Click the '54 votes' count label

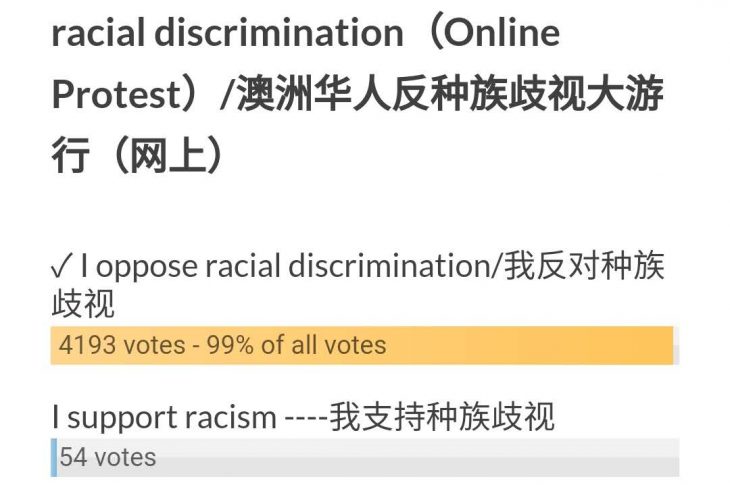tap(108, 458)
